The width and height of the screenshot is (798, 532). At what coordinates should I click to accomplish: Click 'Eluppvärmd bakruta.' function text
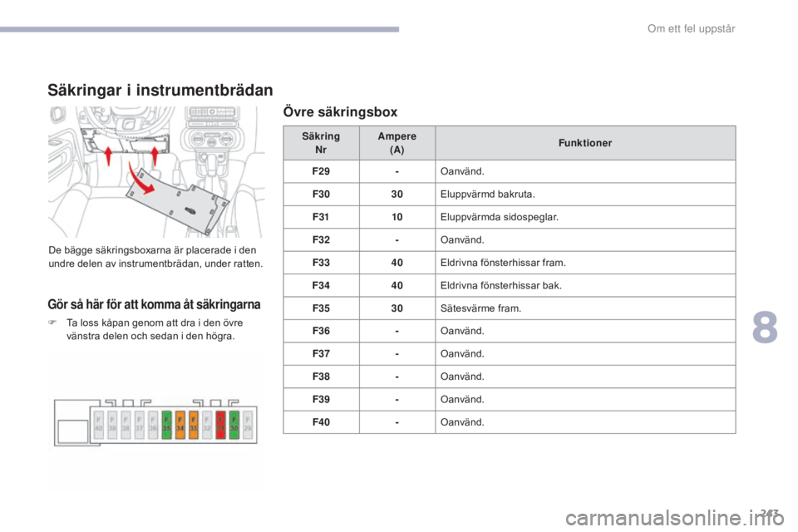tap(488, 194)
